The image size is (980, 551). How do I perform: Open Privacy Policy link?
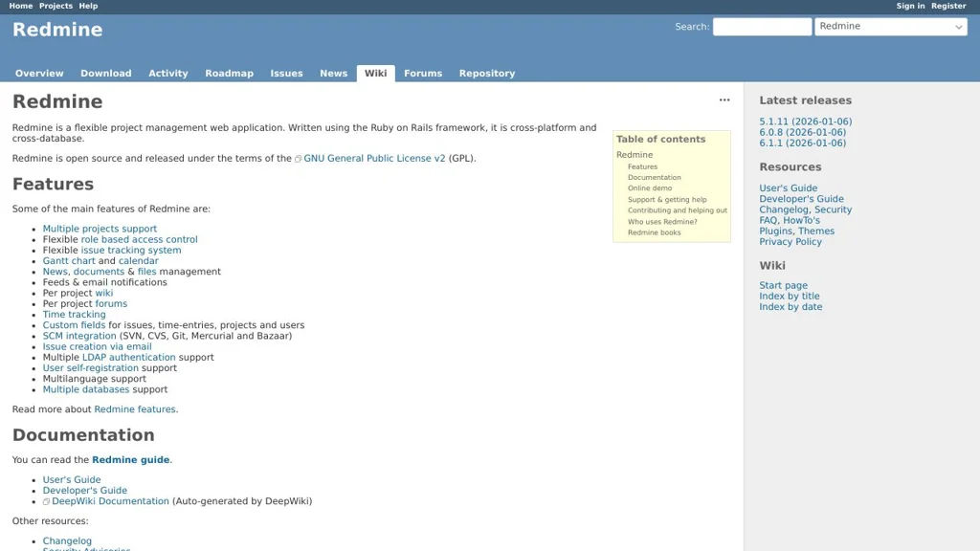click(791, 242)
